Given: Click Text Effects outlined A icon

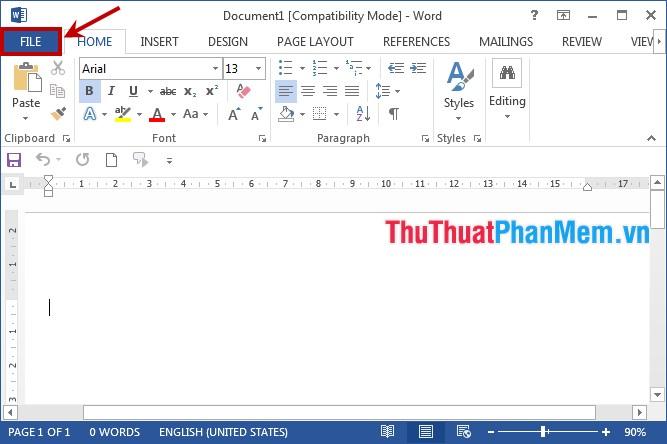Looking at the screenshot, I should pos(90,114).
